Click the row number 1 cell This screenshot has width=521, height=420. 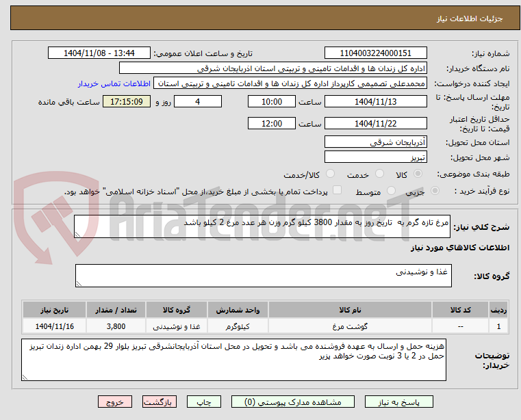tap(498, 326)
